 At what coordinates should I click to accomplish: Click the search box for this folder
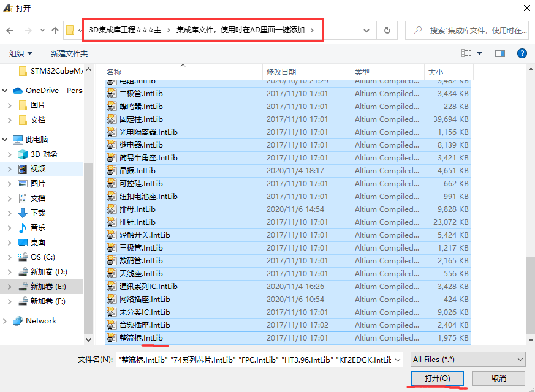tap(467, 31)
